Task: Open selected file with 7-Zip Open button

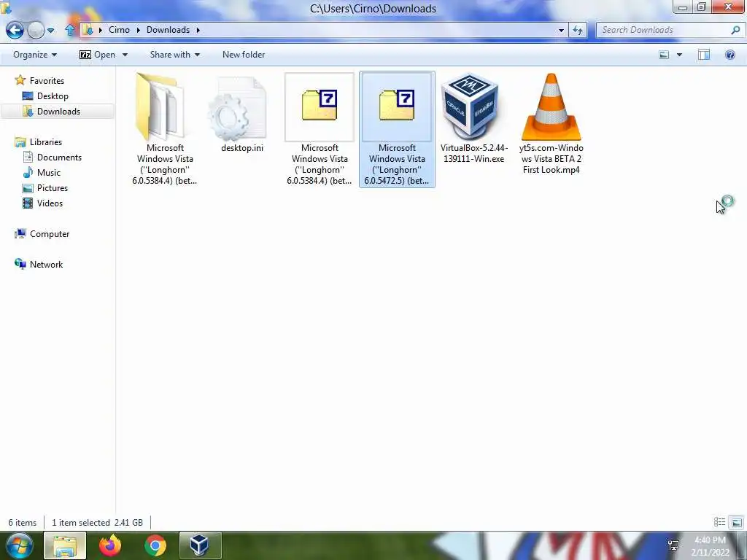Action: tap(97, 55)
